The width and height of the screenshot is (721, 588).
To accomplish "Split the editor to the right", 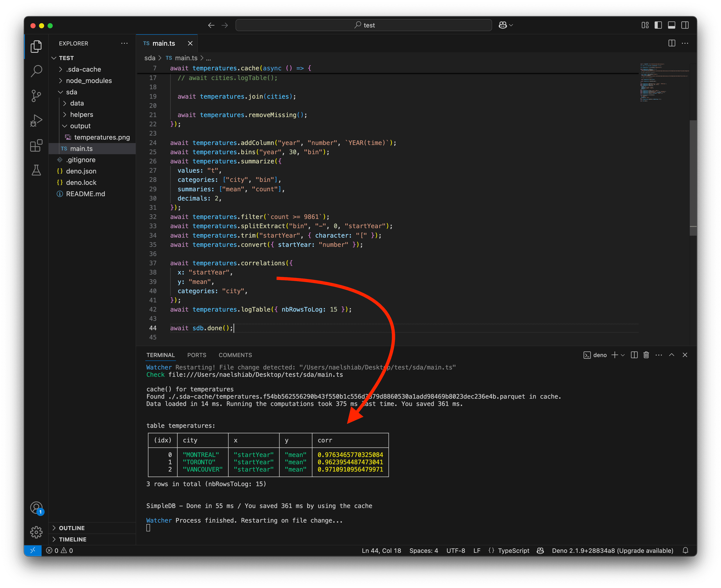I will click(671, 43).
